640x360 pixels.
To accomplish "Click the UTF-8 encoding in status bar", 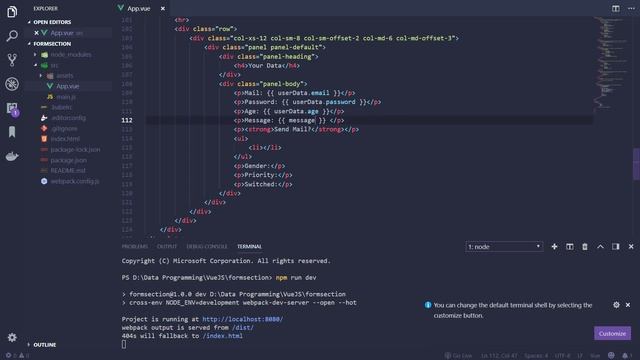I will coord(562,356).
